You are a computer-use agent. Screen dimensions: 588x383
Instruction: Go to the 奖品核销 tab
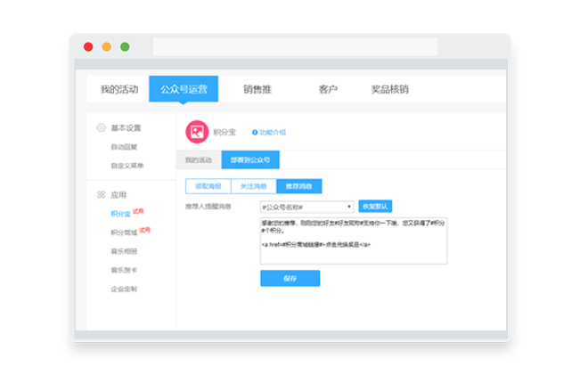click(x=389, y=89)
